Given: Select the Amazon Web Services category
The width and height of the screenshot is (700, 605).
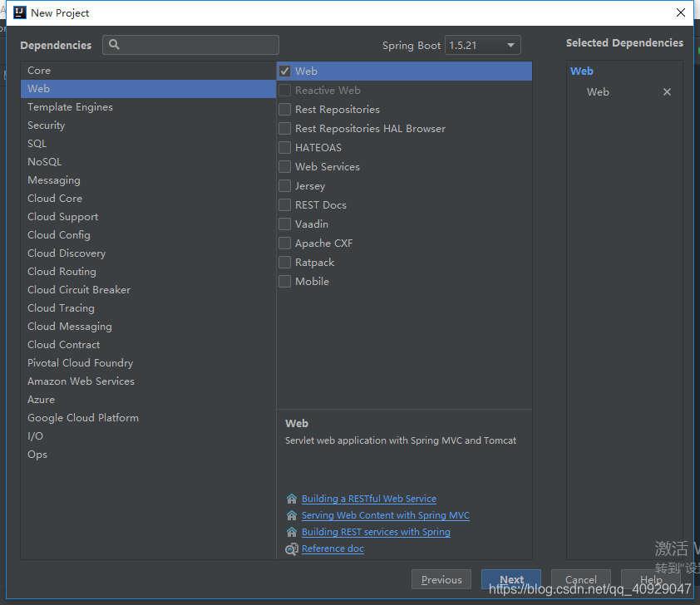Looking at the screenshot, I should (148, 381).
